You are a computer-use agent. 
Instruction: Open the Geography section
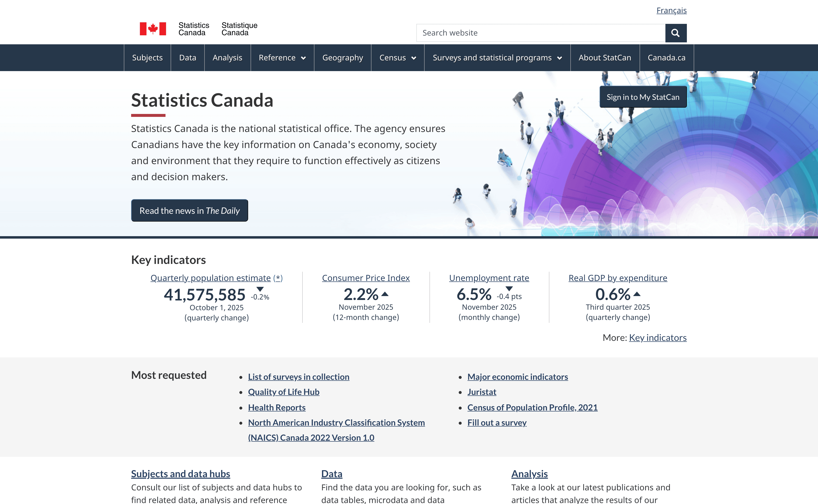(x=342, y=58)
